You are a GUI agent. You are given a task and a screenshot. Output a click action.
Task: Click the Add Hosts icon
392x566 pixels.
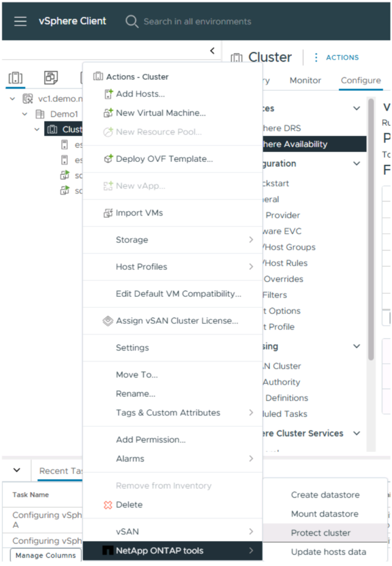[108, 94]
